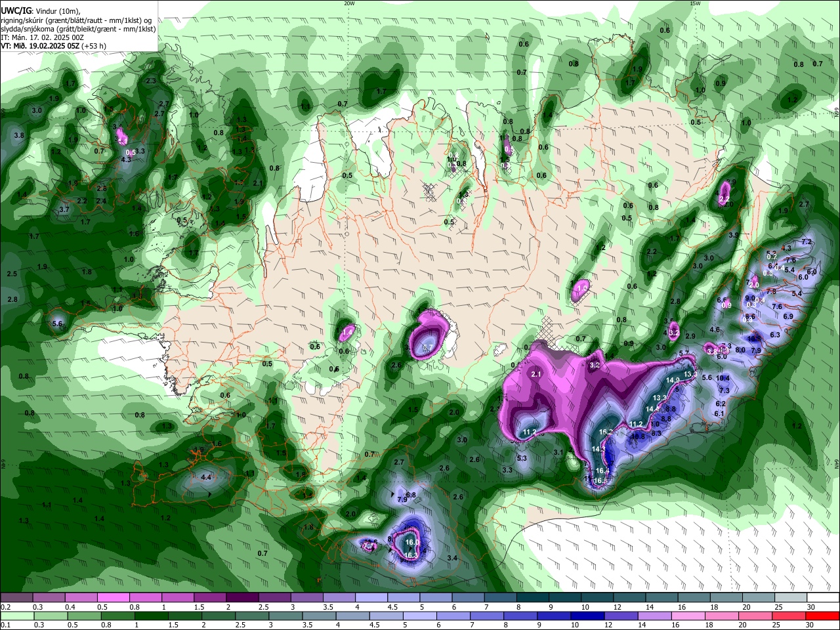Click the 'UWC/IG: Vindur (10m)' title line
Viewport: 840px width, 630px height.
click(41, 11)
